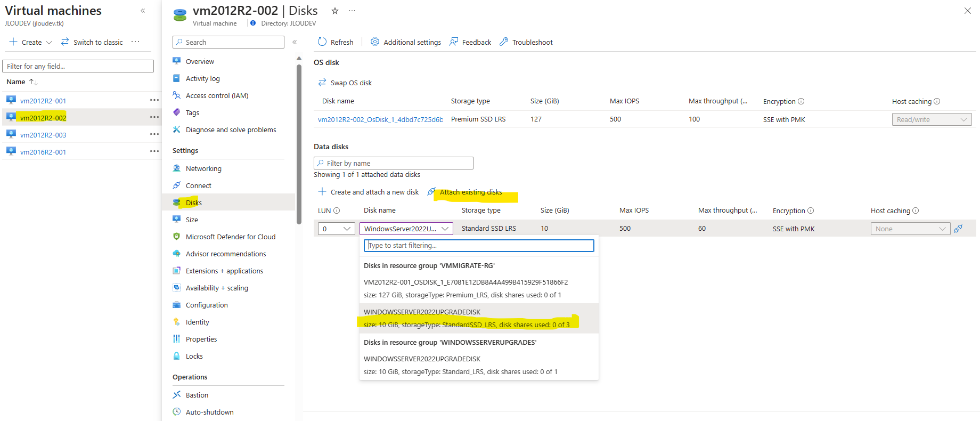Select WINDOWSSERVER2022UPGRADEDISK in WINDOWSSERVERUPGRADES group
Screen dimensions: 980x421
tap(479, 365)
